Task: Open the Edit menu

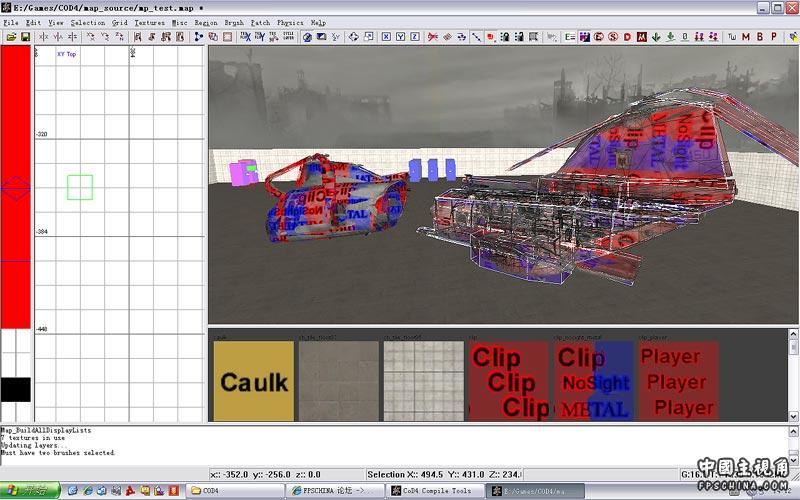Action: [x=33, y=22]
